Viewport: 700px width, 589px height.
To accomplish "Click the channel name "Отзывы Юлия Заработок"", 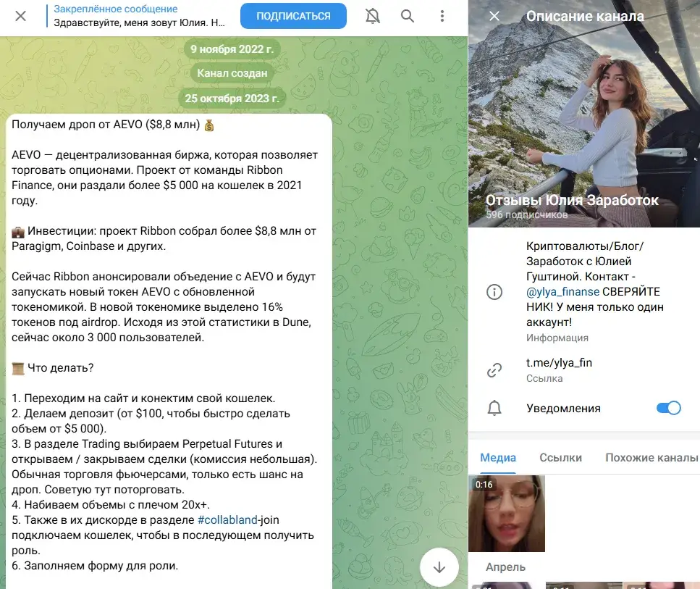I will coord(572,200).
